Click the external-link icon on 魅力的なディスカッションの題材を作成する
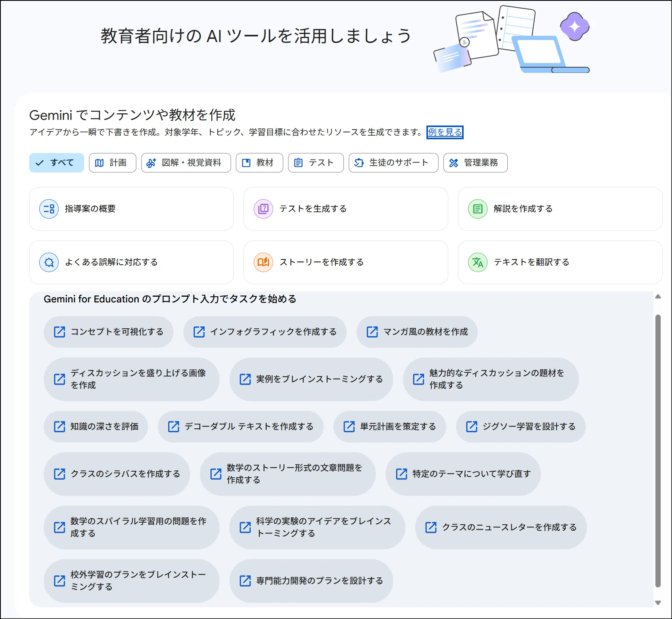The height and width of the screenshot is (619, 672). click(418, 379)
